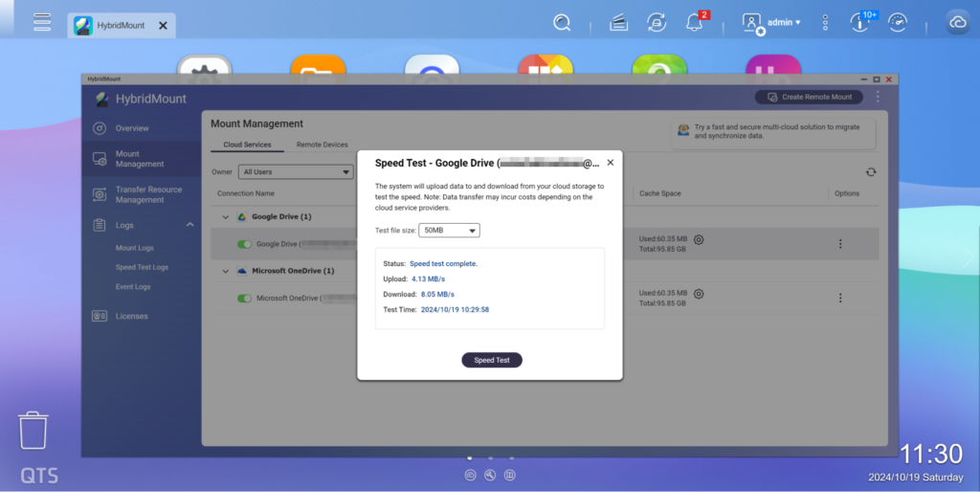Select the Cloud Services tab
980x492 pixels.
tap(247, 145)
